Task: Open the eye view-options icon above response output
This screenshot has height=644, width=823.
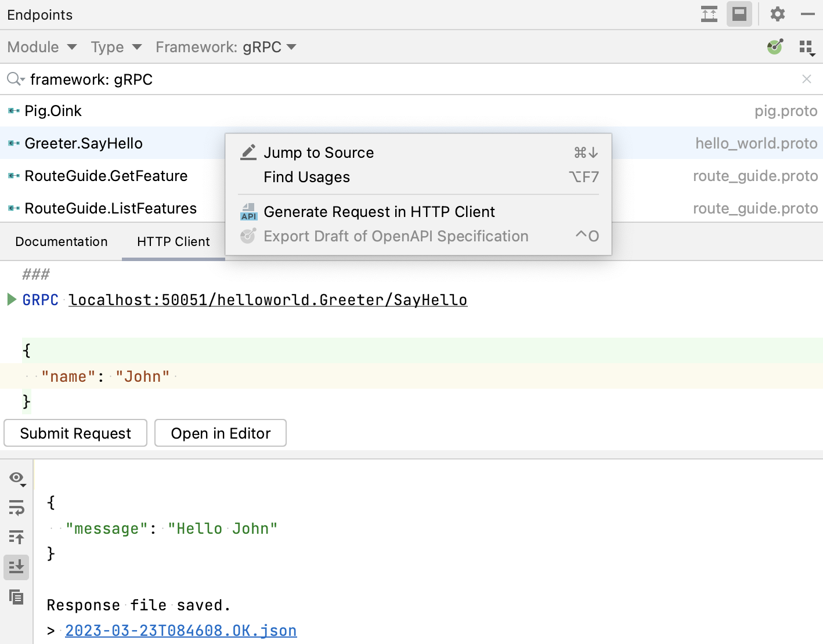Action: [16, 477]
